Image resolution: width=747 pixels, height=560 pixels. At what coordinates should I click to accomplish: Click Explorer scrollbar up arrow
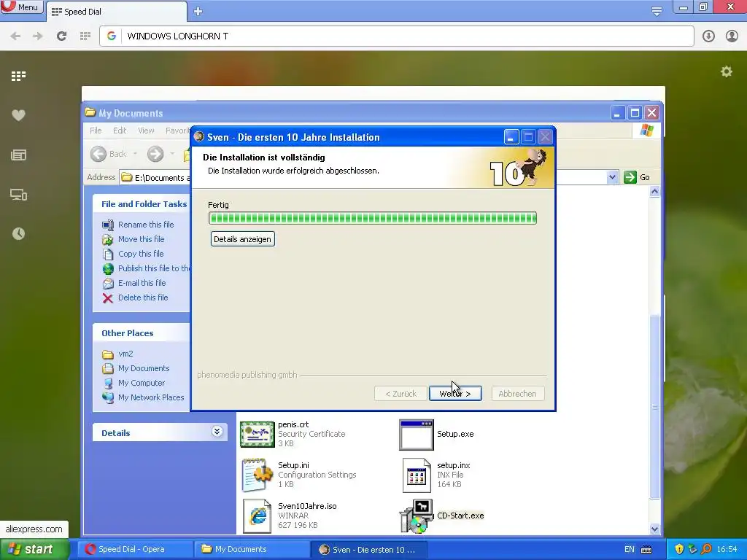tap(654, 192)
